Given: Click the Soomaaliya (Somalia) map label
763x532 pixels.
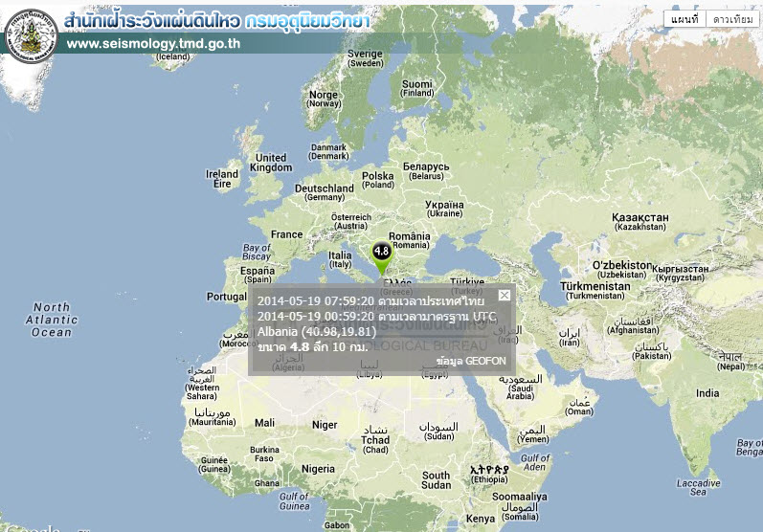Looking at the screenshot, I should (519, 507).
